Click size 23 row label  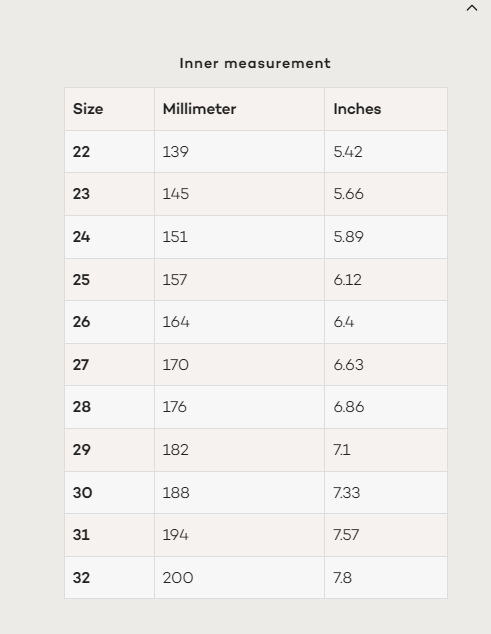pyautogui.click(x=81, y=194)
